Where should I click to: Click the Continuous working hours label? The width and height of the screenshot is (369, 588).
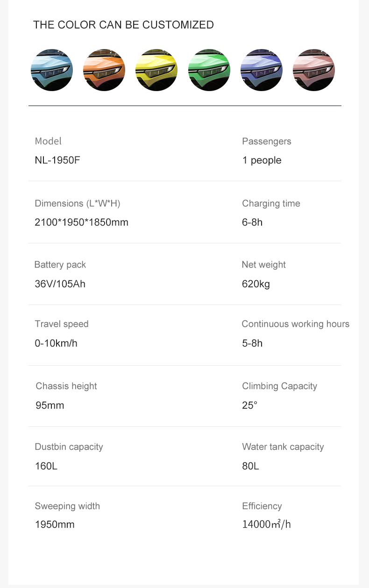pos(296,324)
